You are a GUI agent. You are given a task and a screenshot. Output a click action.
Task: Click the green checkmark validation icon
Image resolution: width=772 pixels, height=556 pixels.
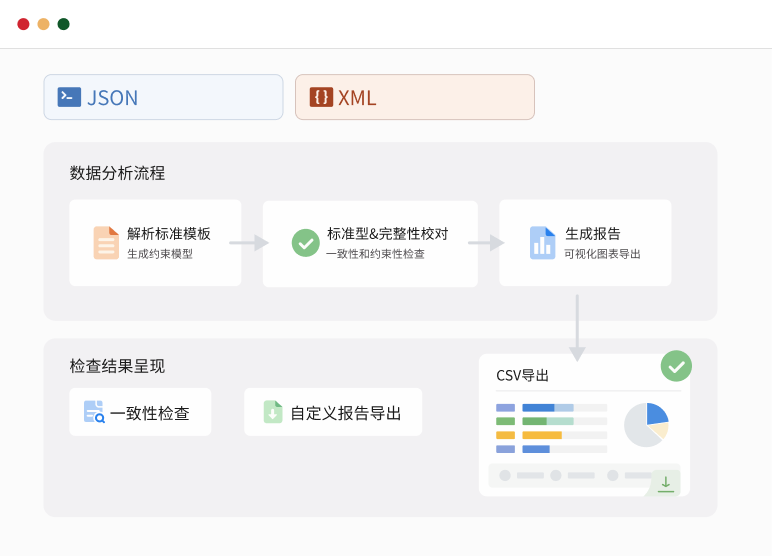point(305,243)
